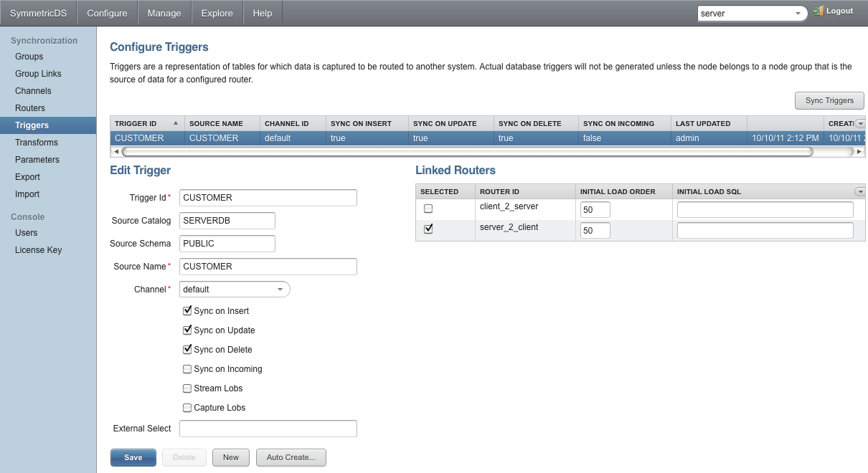Click the Sync Triggers button

[829, 101]
